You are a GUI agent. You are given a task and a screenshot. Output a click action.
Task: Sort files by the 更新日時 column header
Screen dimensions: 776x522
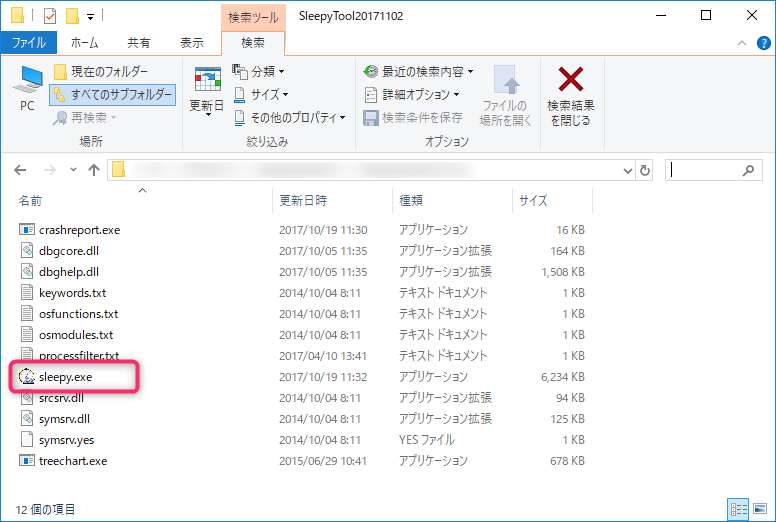tap(303, 200)
